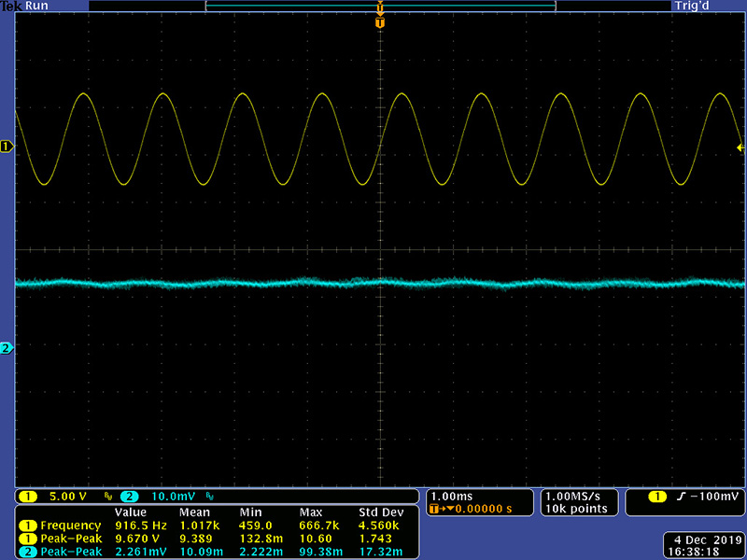Image resolution: width=747 pixels, height=560 pixels.
Task: Click the bandwidth limit icon after 10.0mV
Action: (209, 497)
